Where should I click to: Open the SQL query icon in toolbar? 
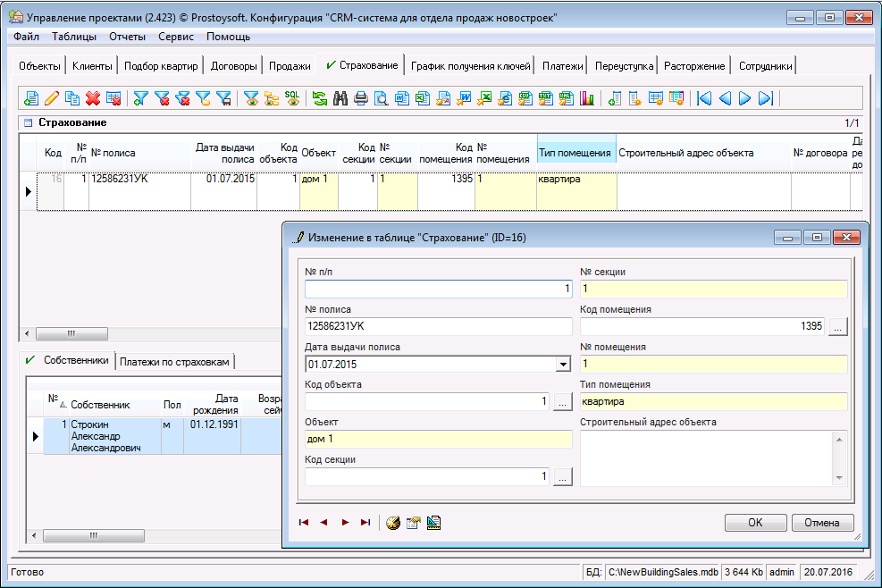[x=292, y=98]
